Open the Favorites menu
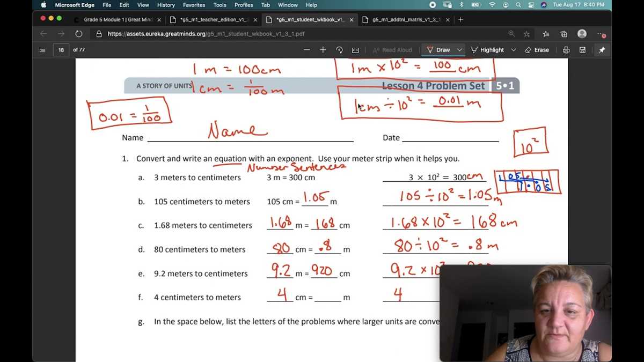 194,5
